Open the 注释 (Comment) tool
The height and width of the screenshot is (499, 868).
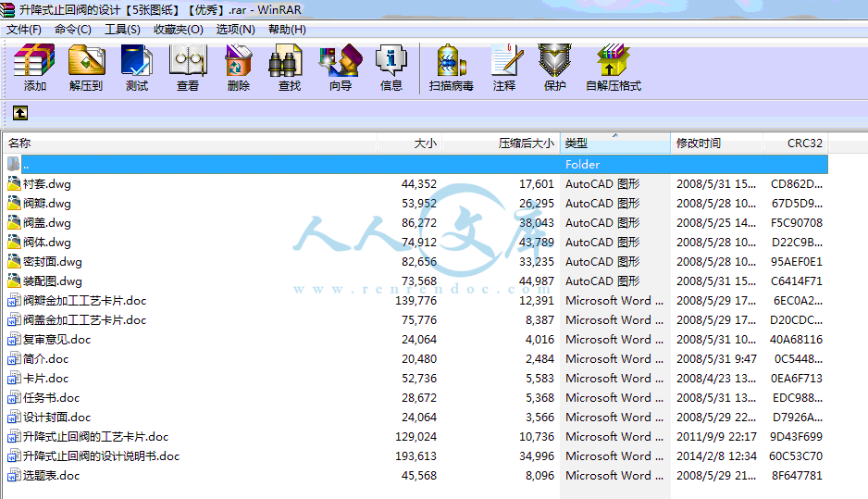click(506, 60)
